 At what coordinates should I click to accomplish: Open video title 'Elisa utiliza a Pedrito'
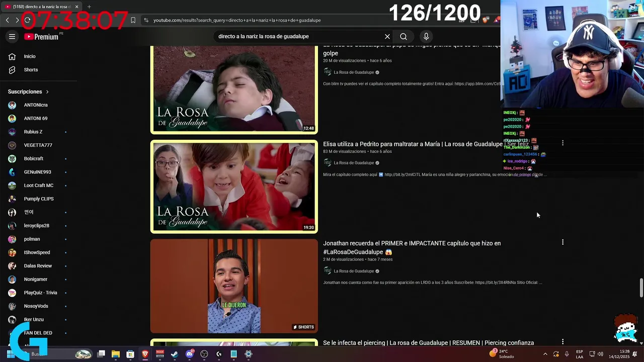tap(426, 144)
